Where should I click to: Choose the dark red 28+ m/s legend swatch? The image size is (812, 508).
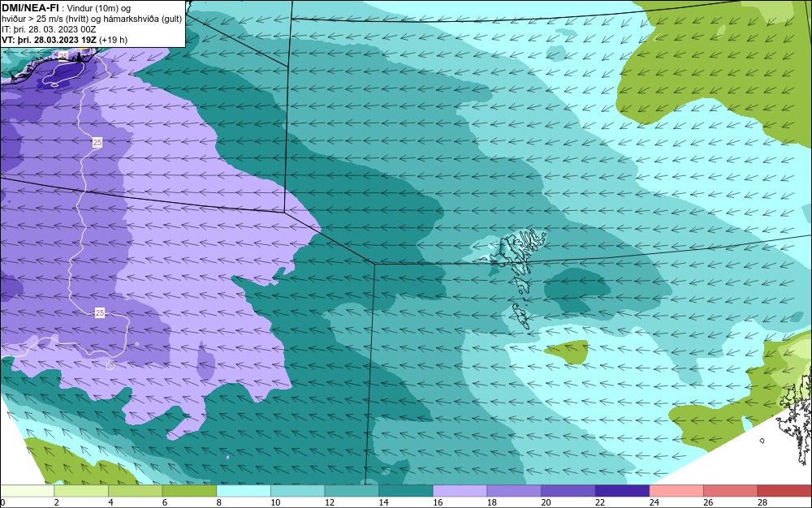784,490
